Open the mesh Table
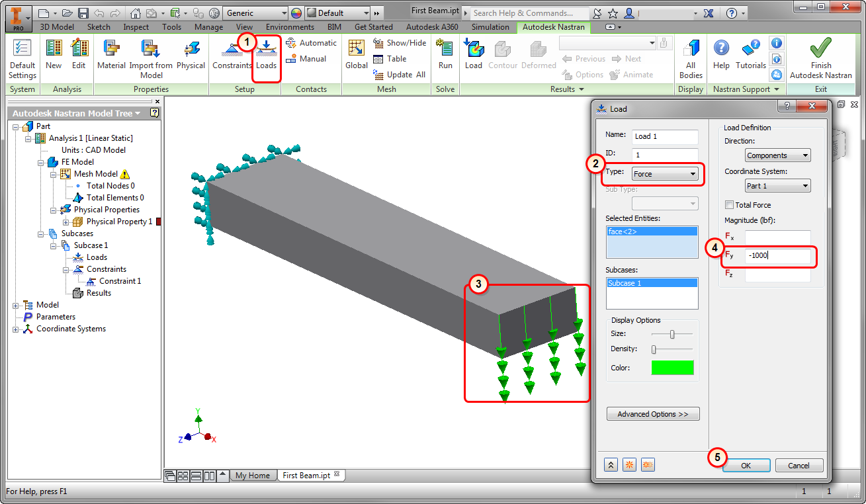The height and width of the screenshot is (504, 866). point(390,59)
